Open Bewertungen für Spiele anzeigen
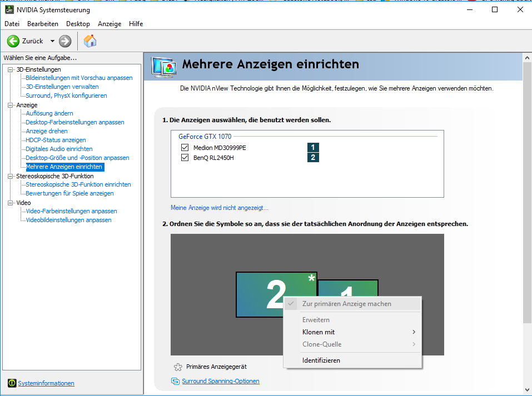 tap(69, 193)
